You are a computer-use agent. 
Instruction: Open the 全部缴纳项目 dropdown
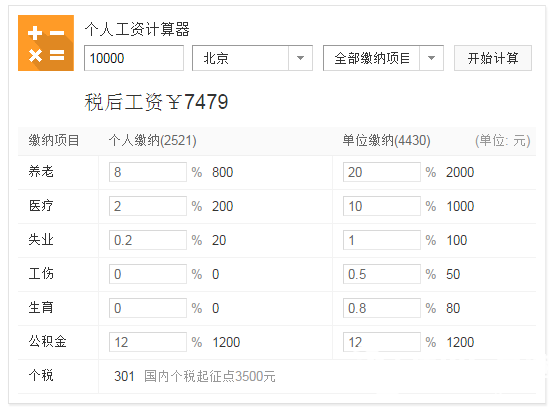383,58
